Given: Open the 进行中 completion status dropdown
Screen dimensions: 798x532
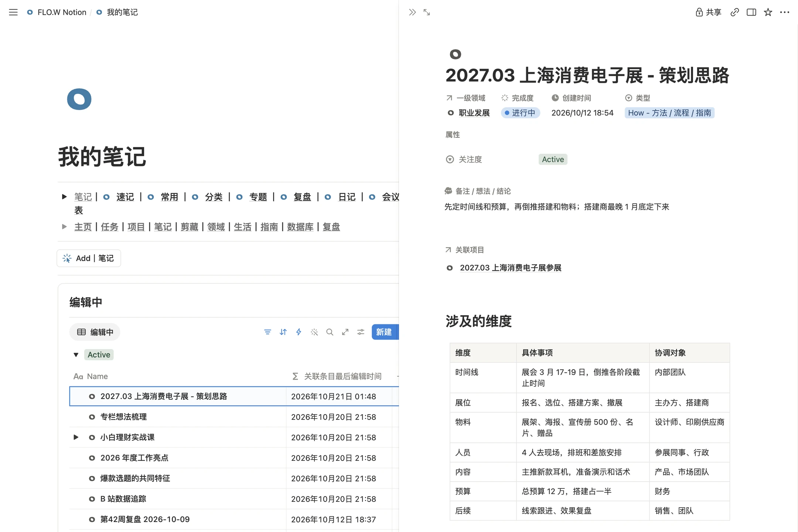Looking at the screenshot, I should tap(520, 113).
